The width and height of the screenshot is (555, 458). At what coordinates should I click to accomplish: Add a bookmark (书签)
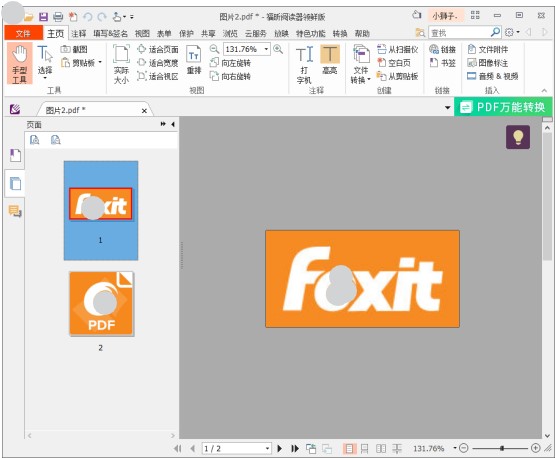click(x=442, y=63)
